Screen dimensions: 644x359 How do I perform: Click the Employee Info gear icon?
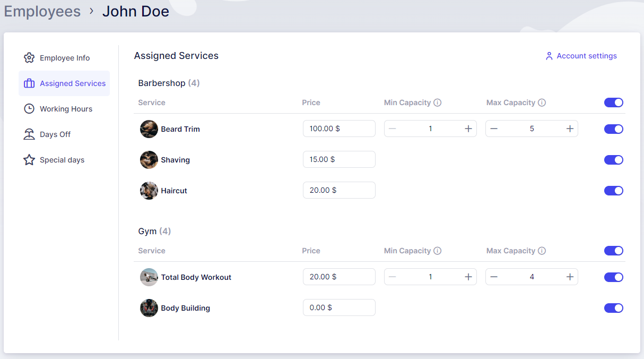point(29,58)
